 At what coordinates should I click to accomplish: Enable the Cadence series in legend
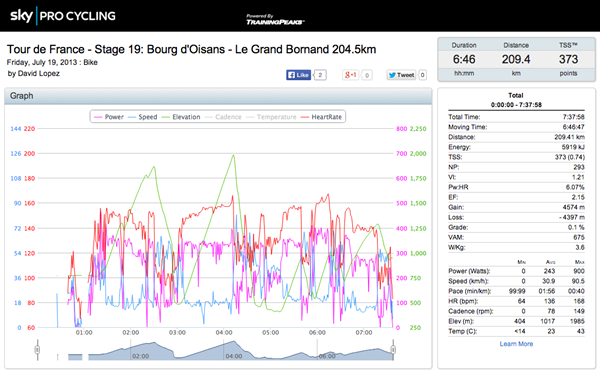tap(223, 117)
